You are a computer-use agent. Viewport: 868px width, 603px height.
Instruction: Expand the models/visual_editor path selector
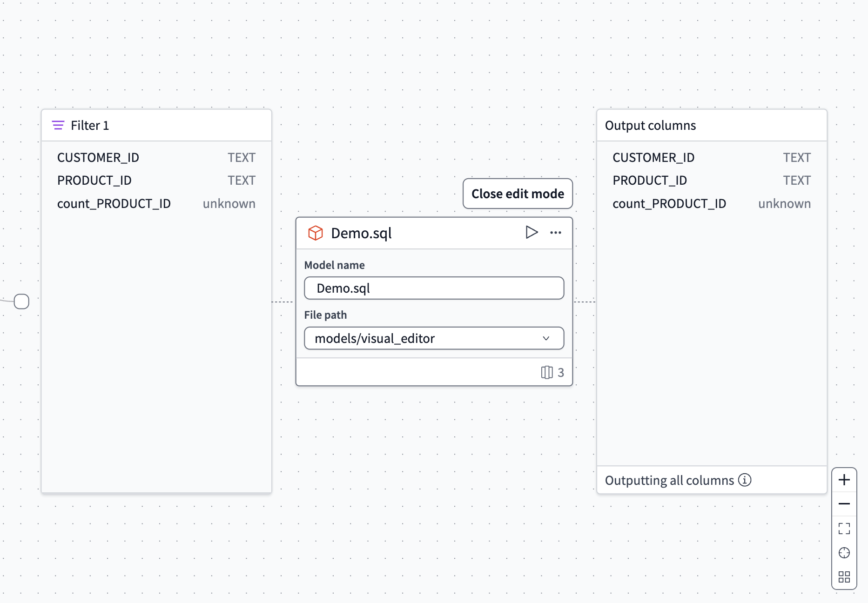(x=434, y=338)
